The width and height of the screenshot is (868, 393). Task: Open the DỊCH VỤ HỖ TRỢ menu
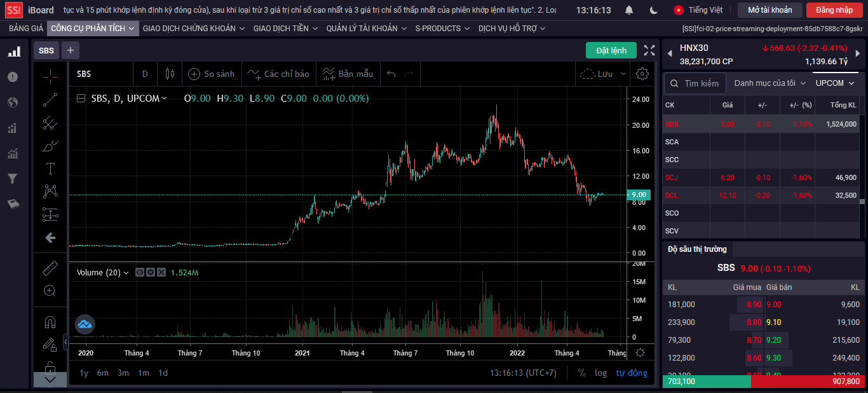click(x=512, y=28)
